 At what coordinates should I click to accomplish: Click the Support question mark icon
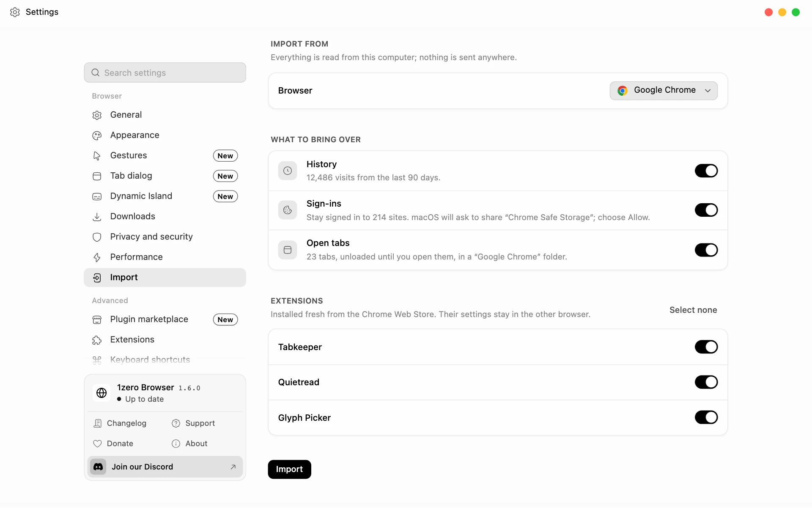tap(176, 423)
